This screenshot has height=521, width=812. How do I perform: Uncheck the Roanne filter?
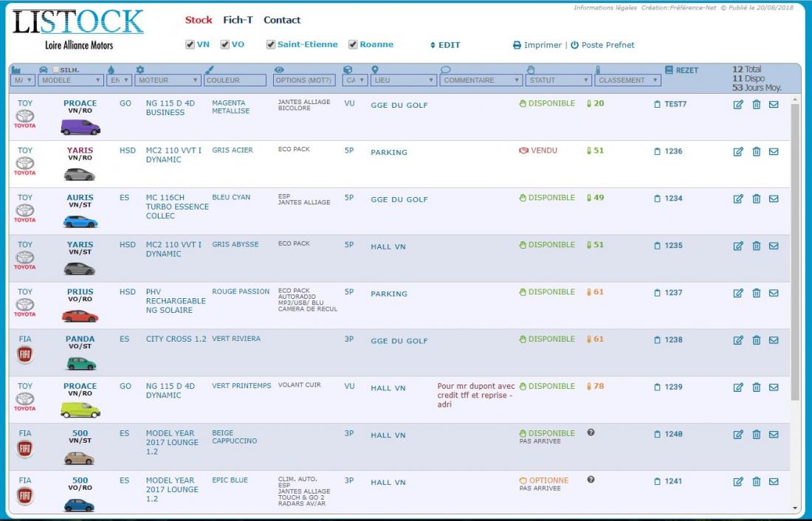click(x=353, y=44)
